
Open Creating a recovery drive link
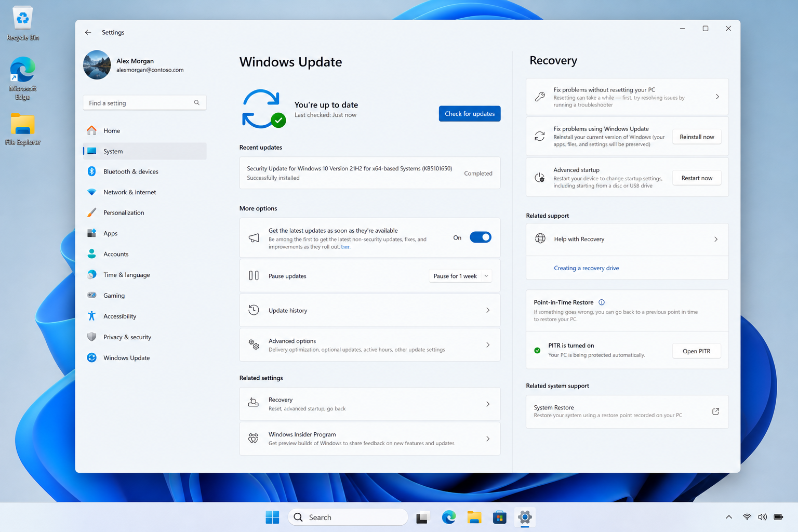[587, 268]
